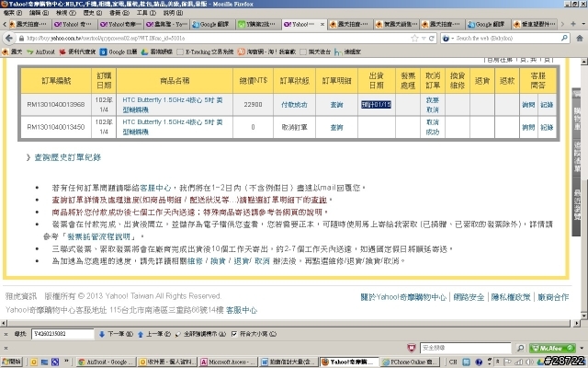This screenshot has height=368, width=588.
Task: Toggle the 符合大小寫 match case checkbox
Action: click(x=234, y=334)
